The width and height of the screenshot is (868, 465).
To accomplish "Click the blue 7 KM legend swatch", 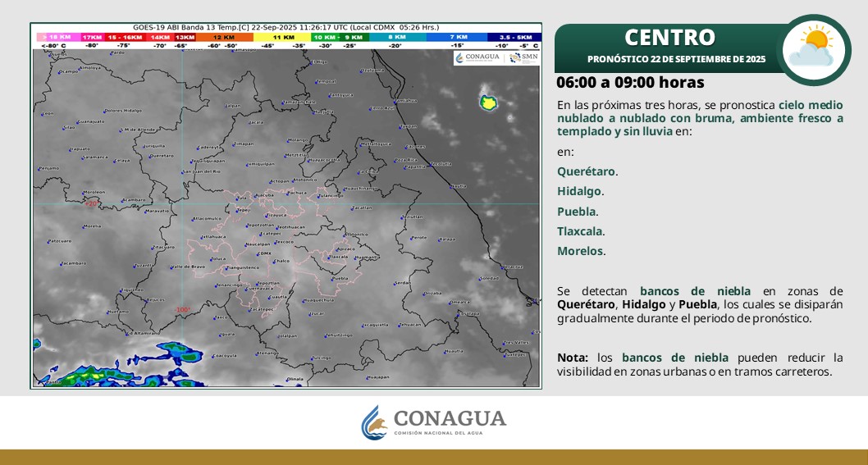I will [455, 38].
